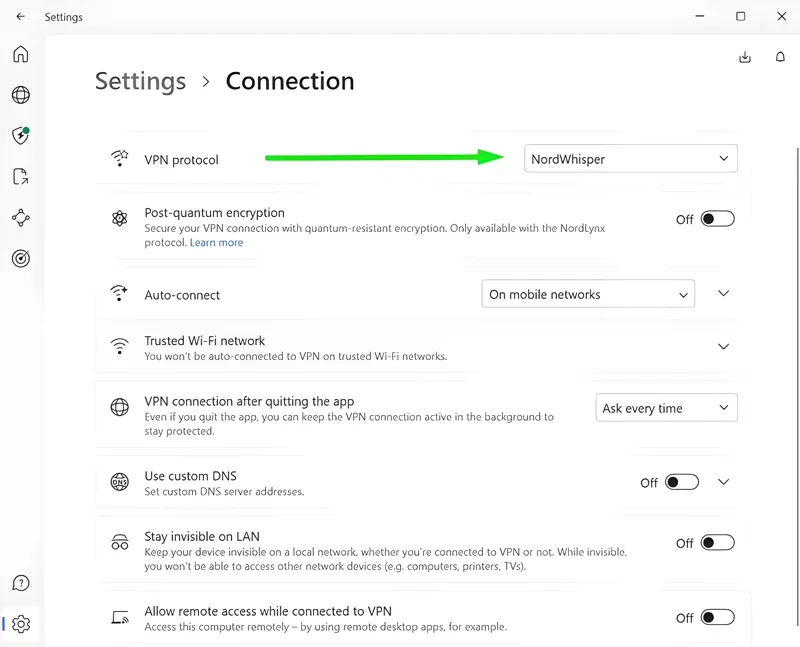The width and height of the screenshot is (800, 647).
Task: Click the Post-quantum encryption atom icon
Action: coord(119,219)
